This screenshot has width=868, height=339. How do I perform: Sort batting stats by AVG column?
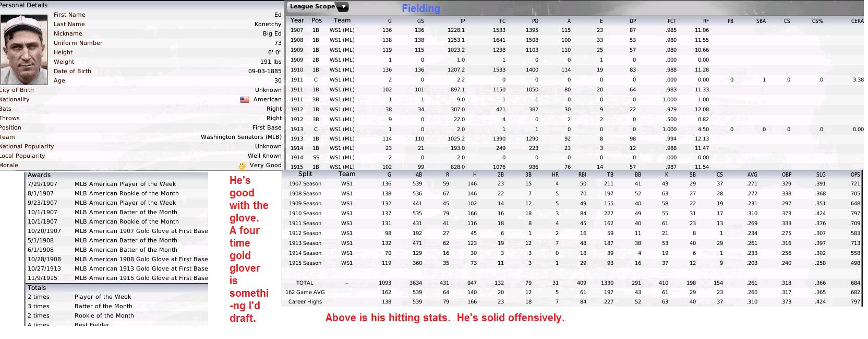pyautogui.click(x=752, y=174)
